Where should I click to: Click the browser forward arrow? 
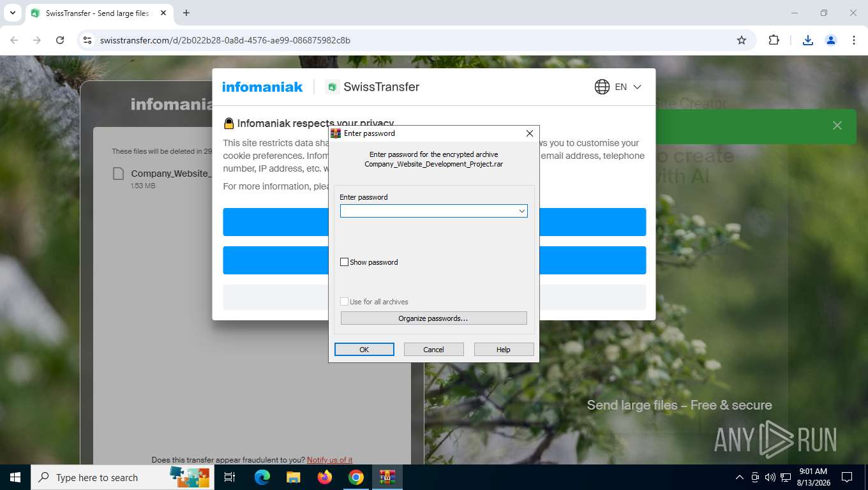(x=37, y=40)
